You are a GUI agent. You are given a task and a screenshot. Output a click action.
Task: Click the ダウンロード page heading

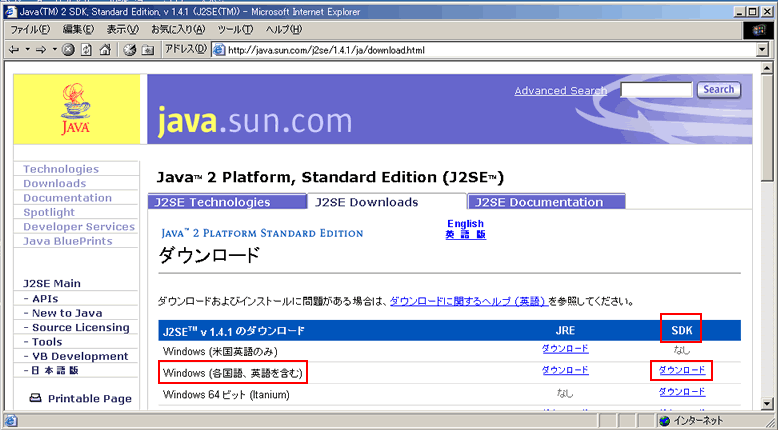click(209, 255)
